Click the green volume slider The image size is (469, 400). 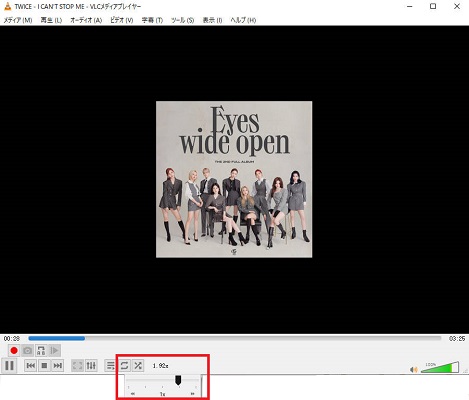click(440, 367)
